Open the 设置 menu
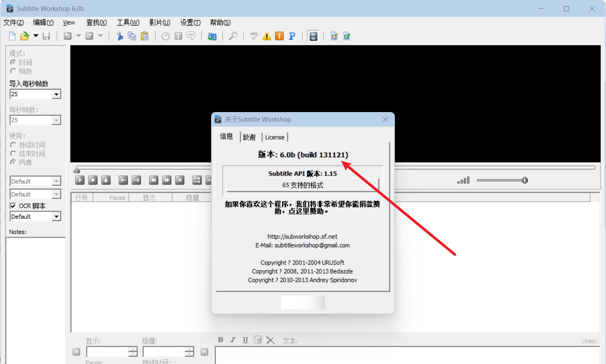 [191, 23]
